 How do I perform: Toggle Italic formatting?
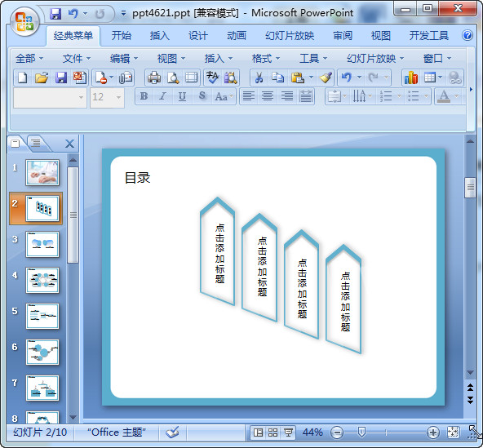click(162, 96)
